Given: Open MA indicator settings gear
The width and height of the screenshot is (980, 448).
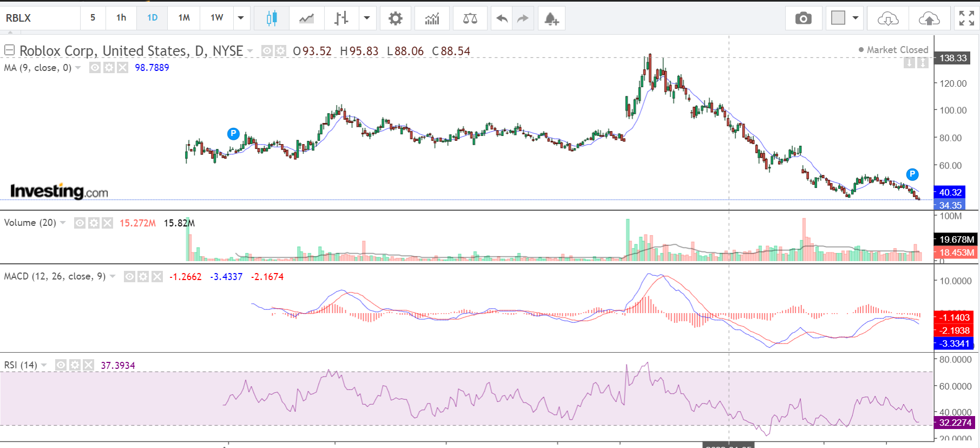Looking at the screenshot, I should tap(109, 68).
